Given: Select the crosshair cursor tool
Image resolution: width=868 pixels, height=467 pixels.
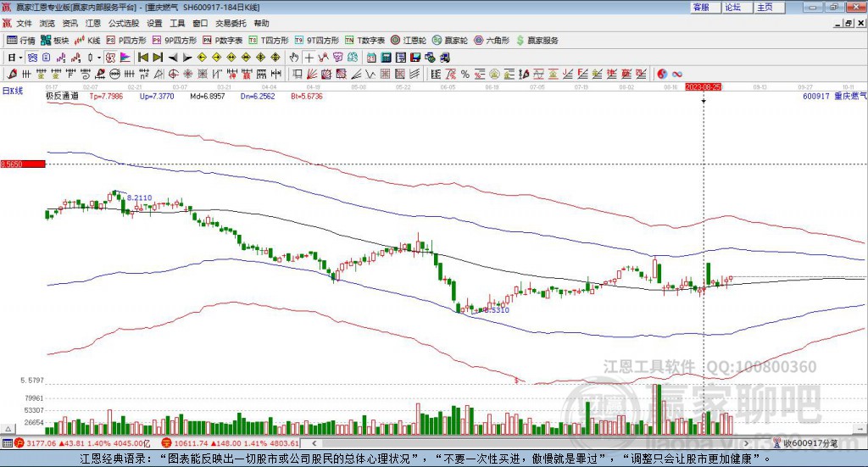Looking at the screenshot, I should (309, 57).
